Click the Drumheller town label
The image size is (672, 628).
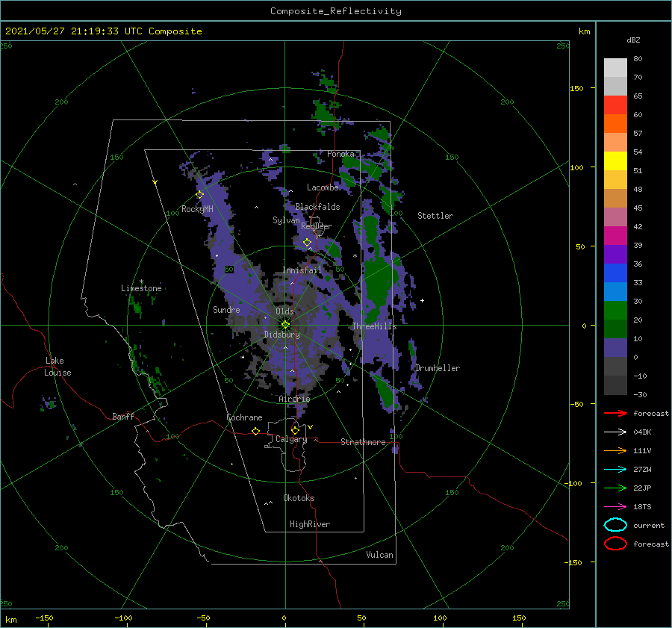[438, 368]
